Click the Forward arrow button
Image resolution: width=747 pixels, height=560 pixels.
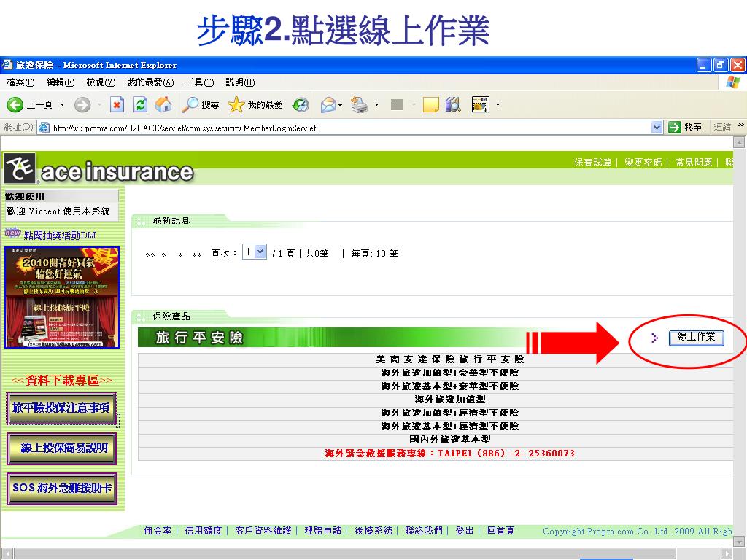coord(82,105)
